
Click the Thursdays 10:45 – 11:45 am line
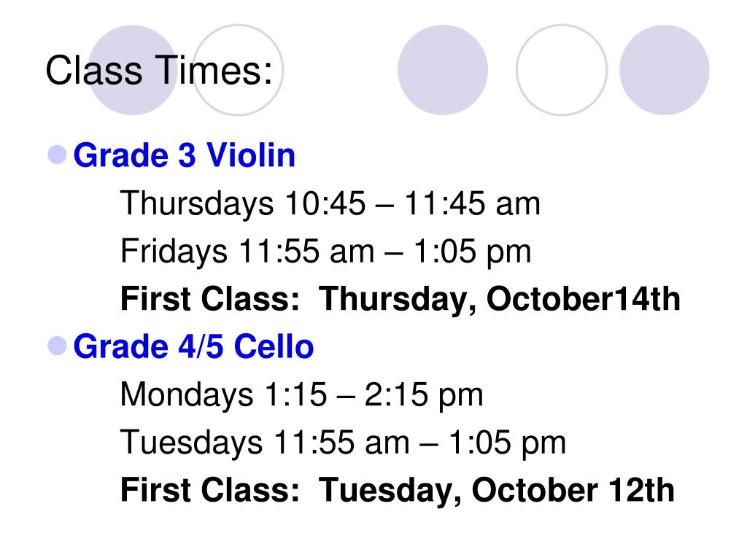click(x=330, y=203)
